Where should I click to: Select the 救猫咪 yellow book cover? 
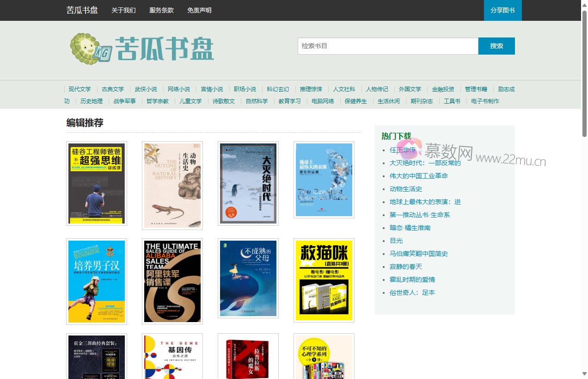tap(324, 280)
